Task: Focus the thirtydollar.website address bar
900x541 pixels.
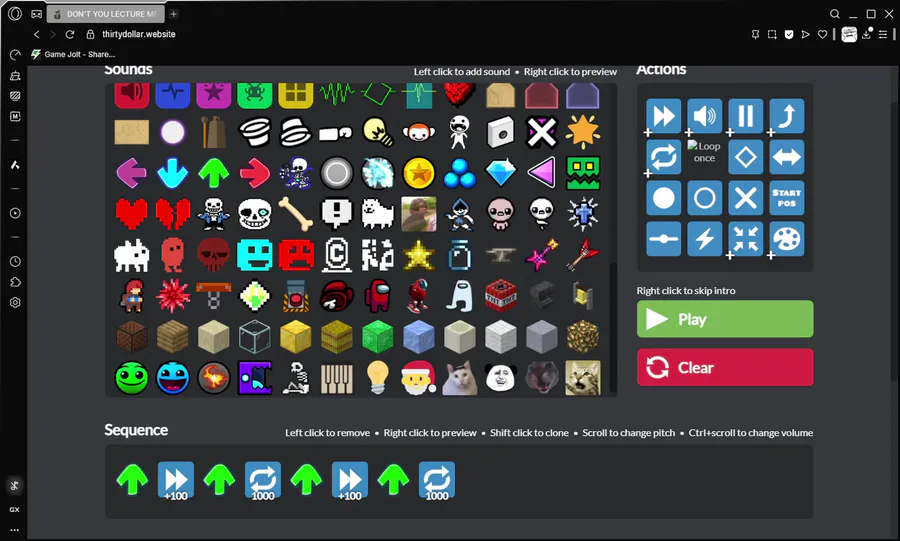Action: 139,34
